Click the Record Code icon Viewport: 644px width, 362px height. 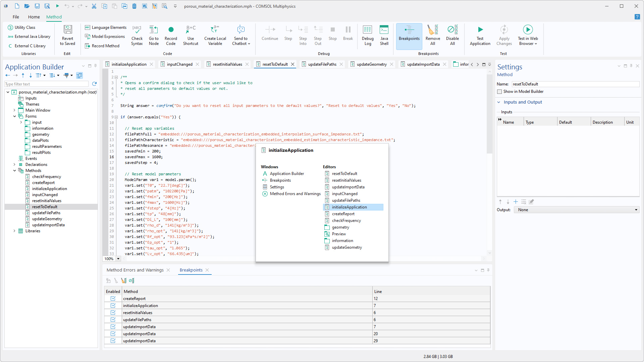(x=171, y=30)
